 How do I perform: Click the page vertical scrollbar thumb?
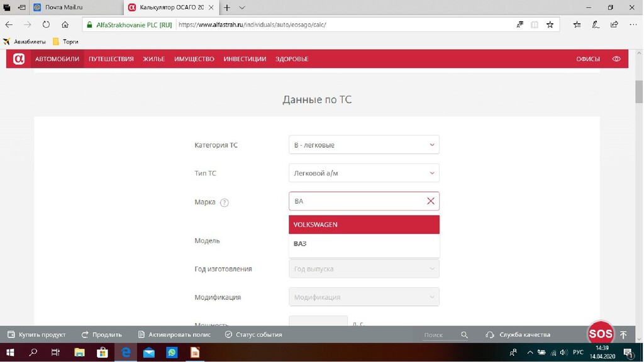coord(639,92)
